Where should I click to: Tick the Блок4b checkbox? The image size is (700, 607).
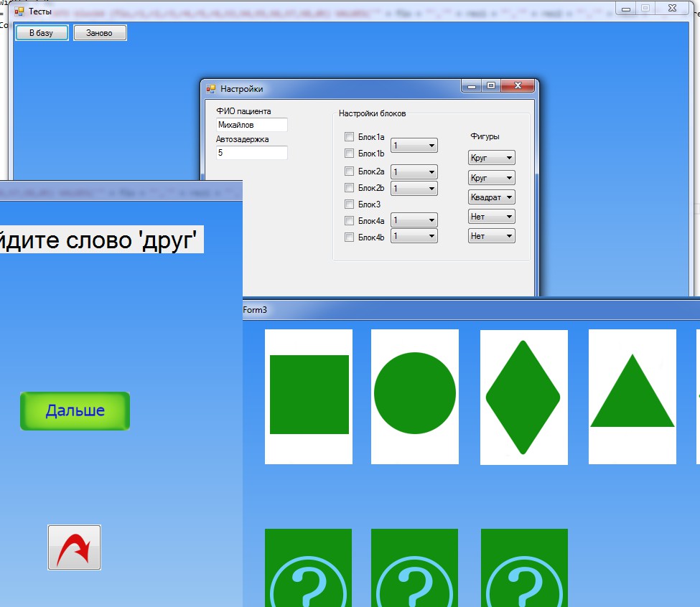pos(349,237)
